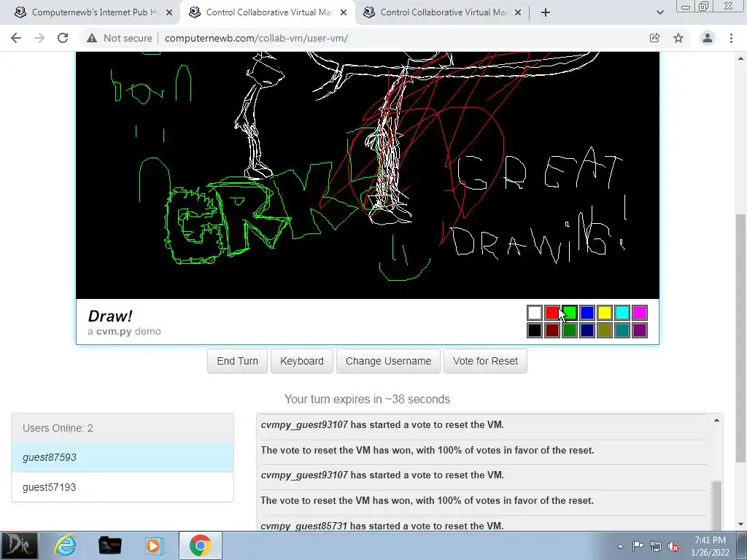Go back to the previous page
Image resolution: width=747 pixels, height=560 pixels.
(x=16, y=38)
